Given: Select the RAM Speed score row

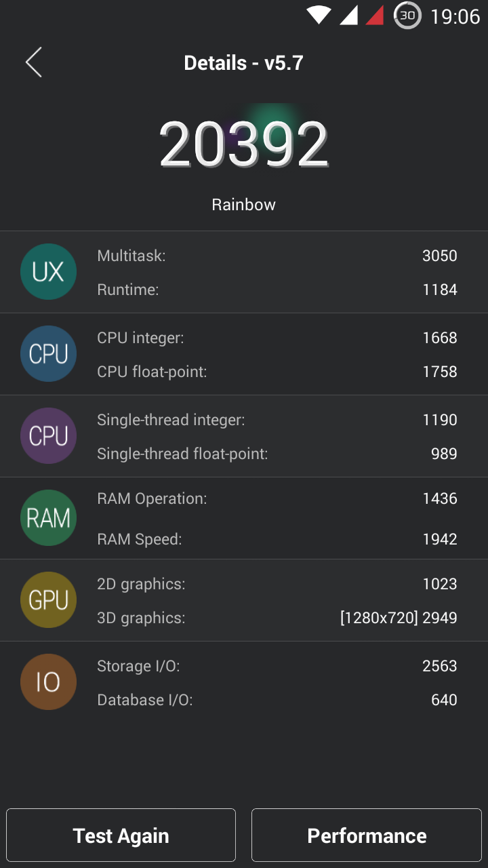Looking at the screenshot, I should [277, 539].
